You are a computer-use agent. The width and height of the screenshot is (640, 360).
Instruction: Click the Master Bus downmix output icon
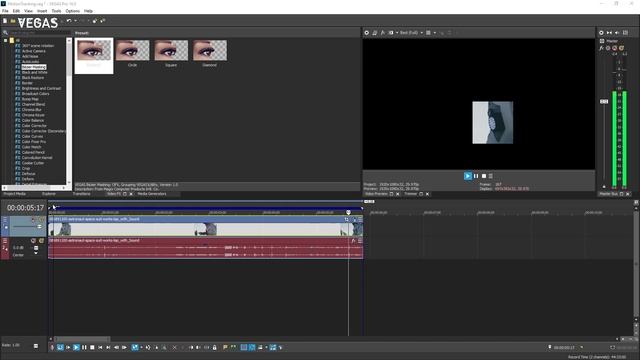[x=609, y=33]
